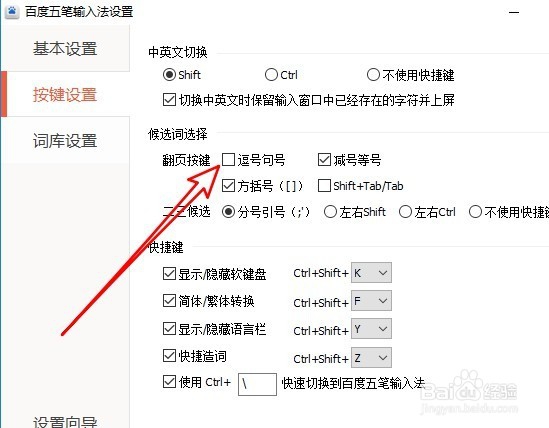Toggle the 方括号 paging checkbox
The width and height of the screenshot is (549, 428).
tap(228, 186)
